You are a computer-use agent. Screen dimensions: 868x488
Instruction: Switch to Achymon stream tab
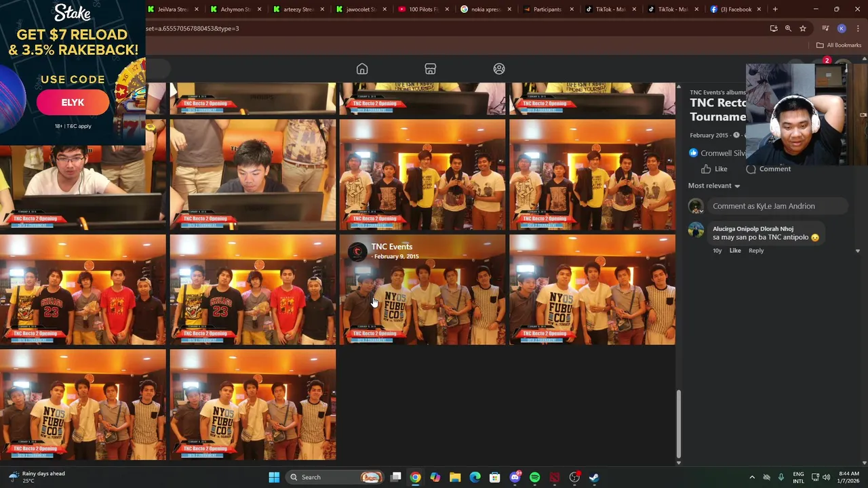point(235,9)
